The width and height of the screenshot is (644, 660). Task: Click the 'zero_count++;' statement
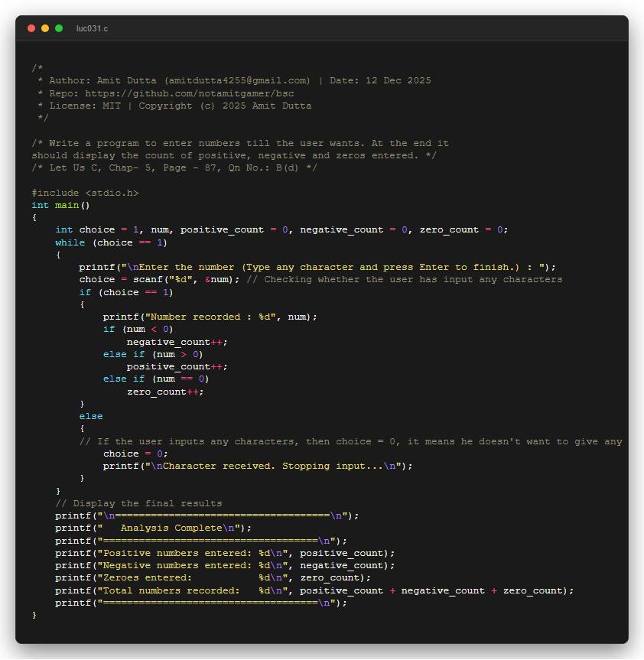[165, 392]
